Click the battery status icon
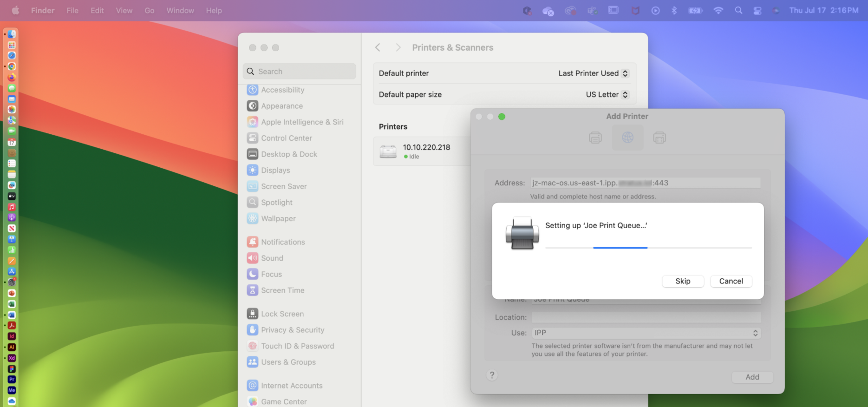The image size is (868, 407). click(695, 10)
